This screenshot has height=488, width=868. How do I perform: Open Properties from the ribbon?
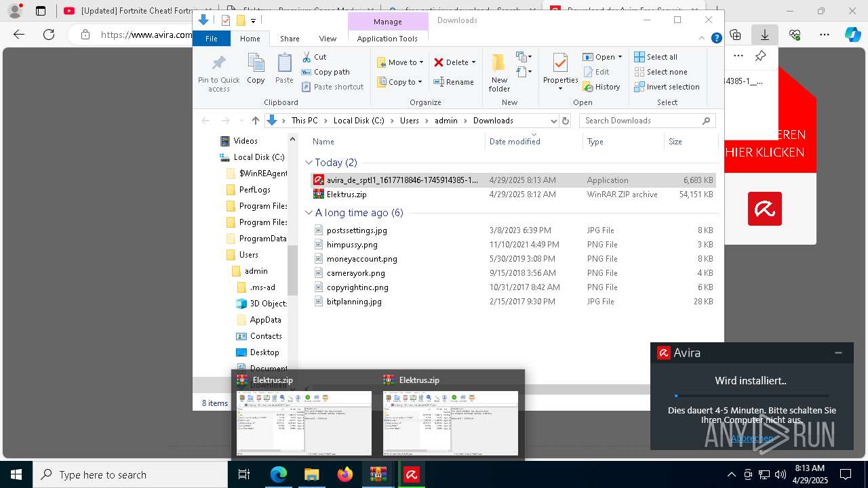click(560, 72)
